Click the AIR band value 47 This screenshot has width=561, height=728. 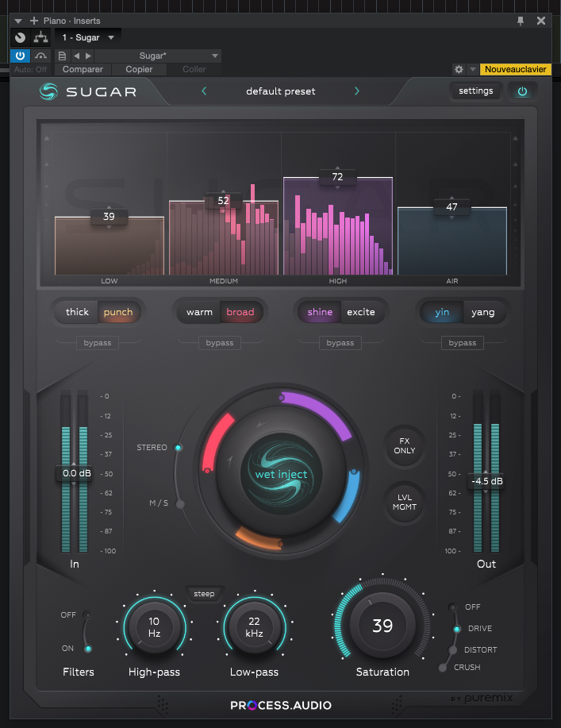(x=451, y=207)
